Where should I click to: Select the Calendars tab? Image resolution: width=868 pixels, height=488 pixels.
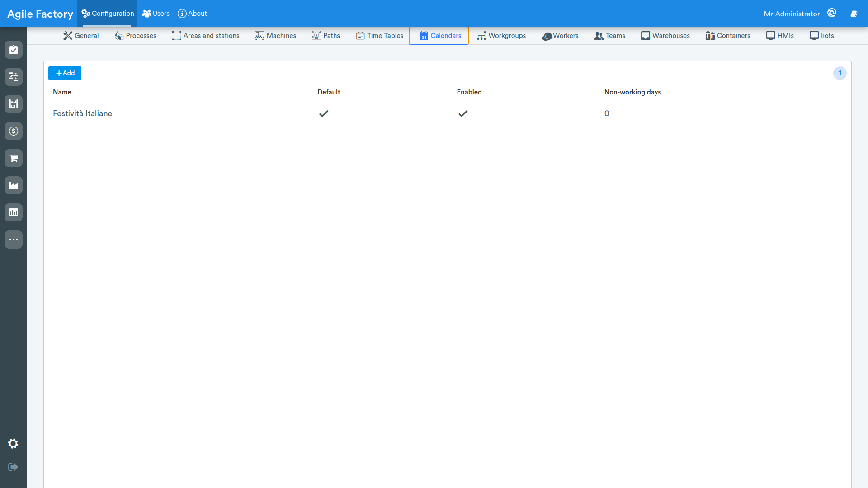pyautogui.click(x=439, y=36)
